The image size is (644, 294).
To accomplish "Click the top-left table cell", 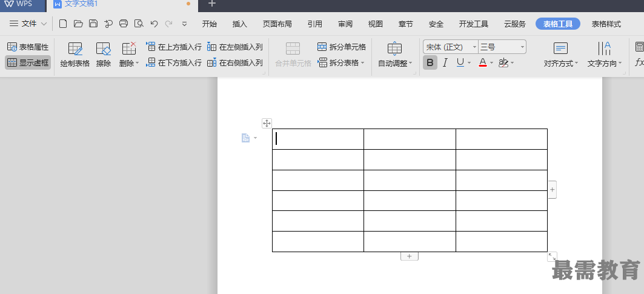I will point(318,139).
